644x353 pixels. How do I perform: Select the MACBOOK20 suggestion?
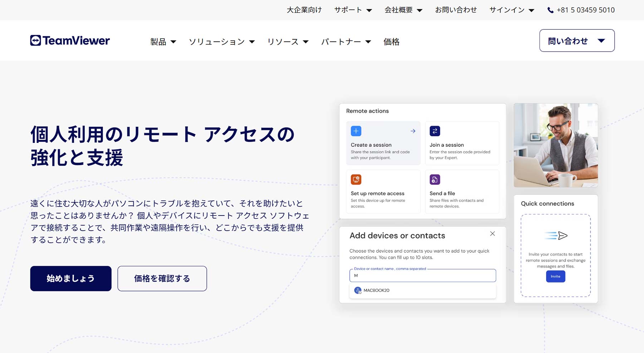click(423, 290)
